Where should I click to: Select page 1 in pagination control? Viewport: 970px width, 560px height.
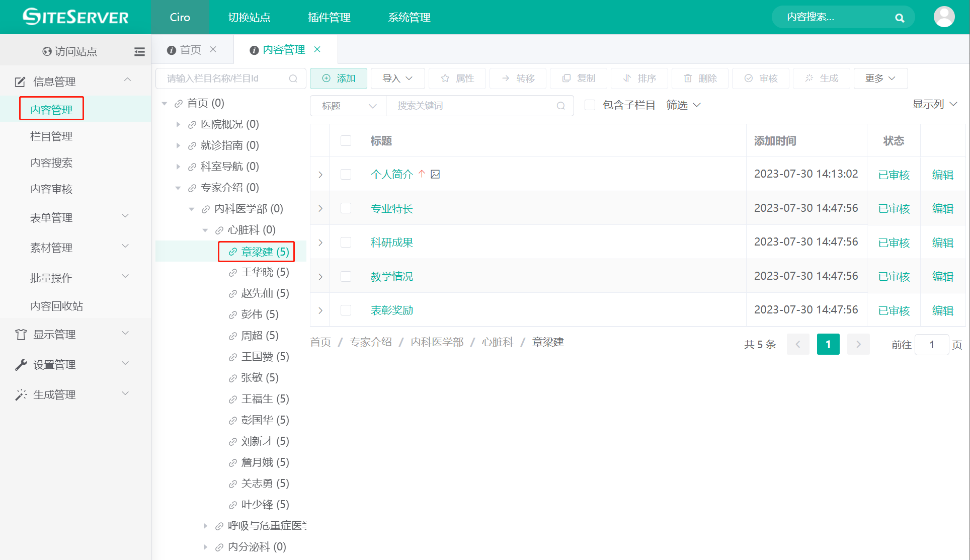coord(828,344)
